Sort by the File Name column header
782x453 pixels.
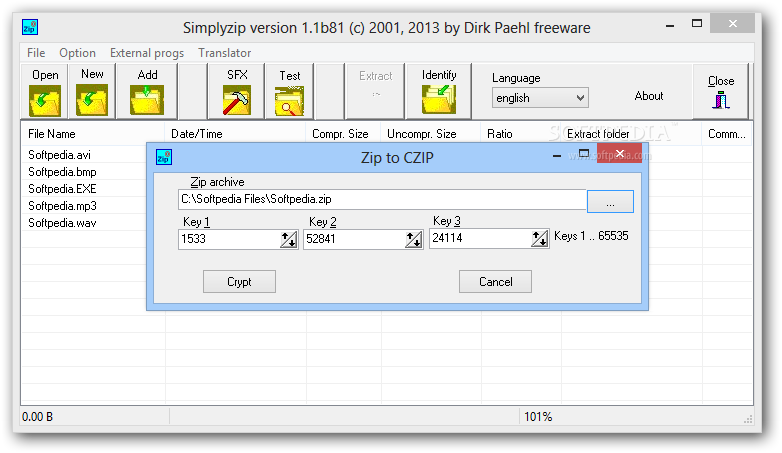93,134
